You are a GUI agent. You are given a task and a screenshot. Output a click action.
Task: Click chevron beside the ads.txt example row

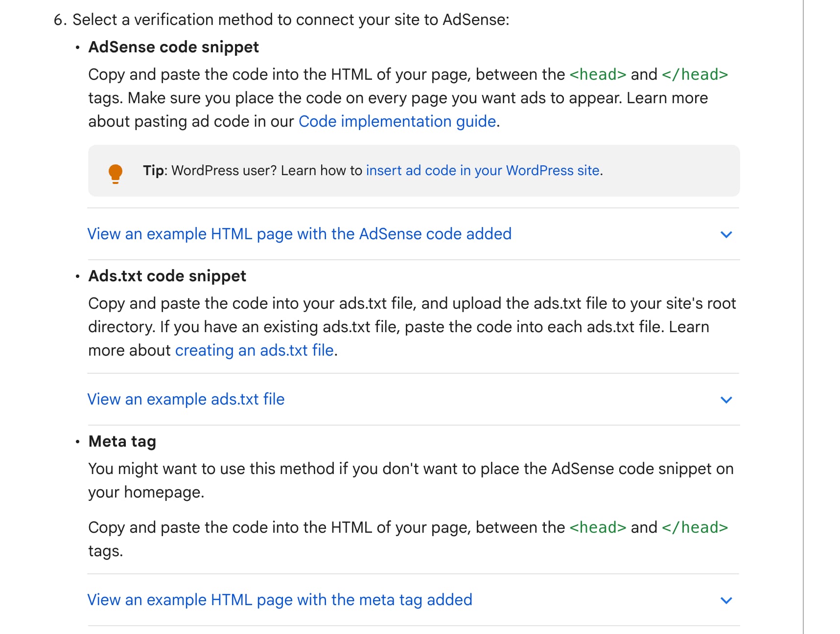(x=726, y=400)
